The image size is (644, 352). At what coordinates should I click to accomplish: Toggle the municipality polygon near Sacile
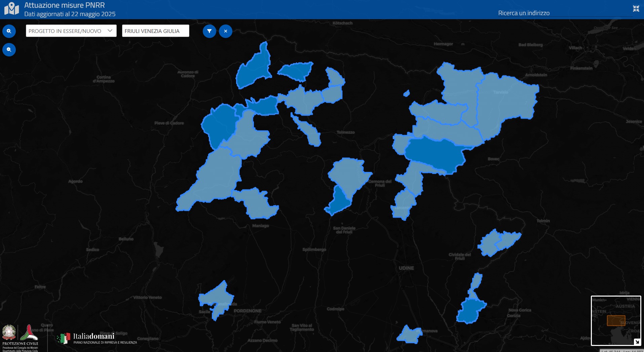217,299
